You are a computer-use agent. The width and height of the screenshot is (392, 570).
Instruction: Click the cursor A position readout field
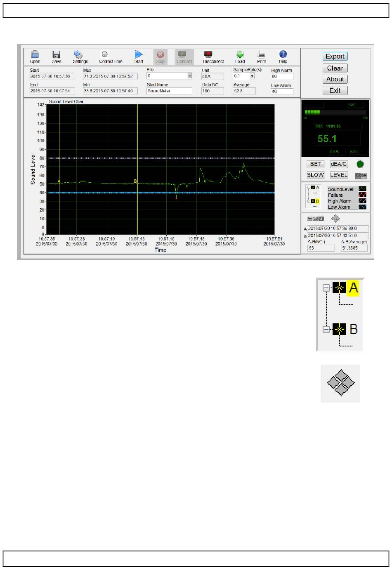pyautogui.click(x=338, y=228)
